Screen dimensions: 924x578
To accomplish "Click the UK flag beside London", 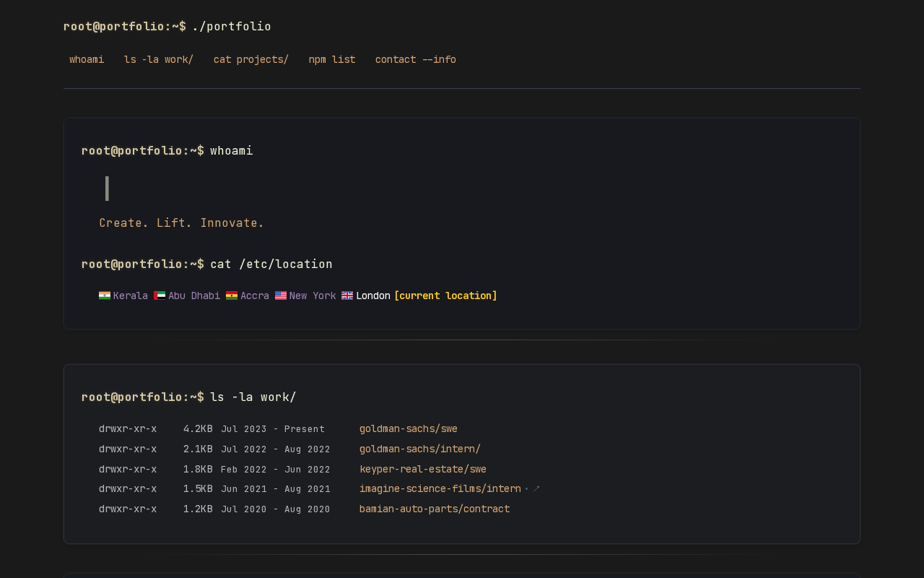I will (347, 296).
